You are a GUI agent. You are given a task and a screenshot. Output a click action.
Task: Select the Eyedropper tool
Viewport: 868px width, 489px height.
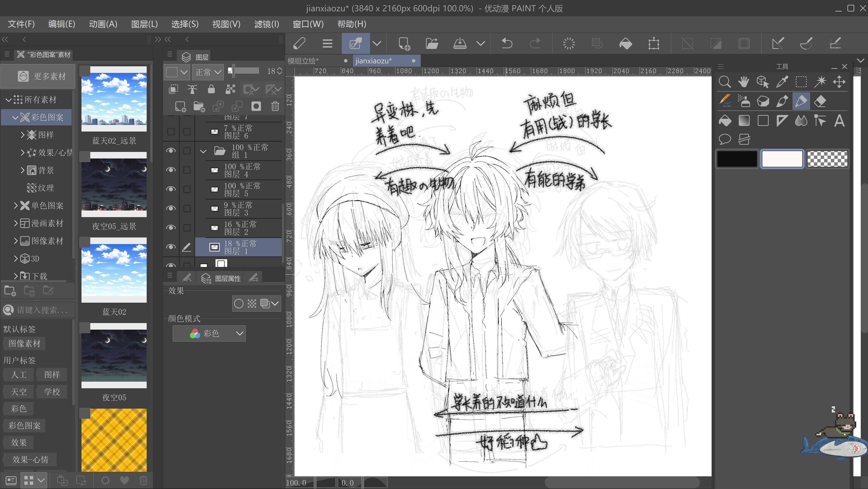[782, 82]
